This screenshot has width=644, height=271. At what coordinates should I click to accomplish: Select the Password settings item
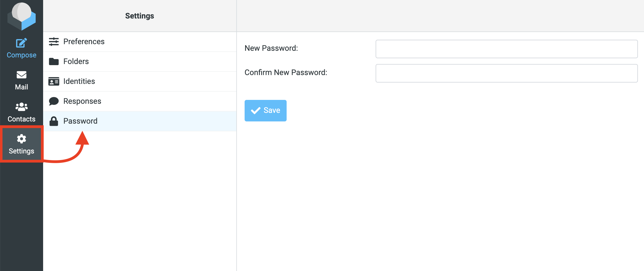click(x=80, y=121)
